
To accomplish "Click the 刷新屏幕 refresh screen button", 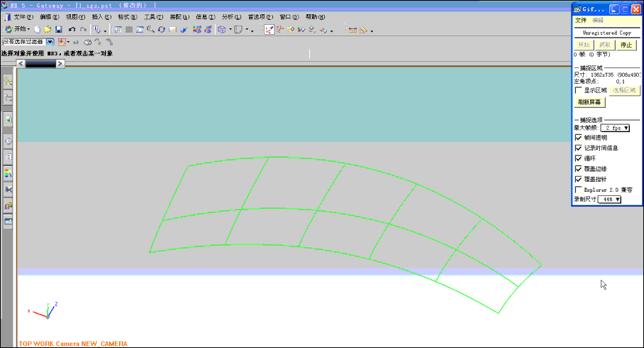I will pyautogui.click(x=589, y=102).
